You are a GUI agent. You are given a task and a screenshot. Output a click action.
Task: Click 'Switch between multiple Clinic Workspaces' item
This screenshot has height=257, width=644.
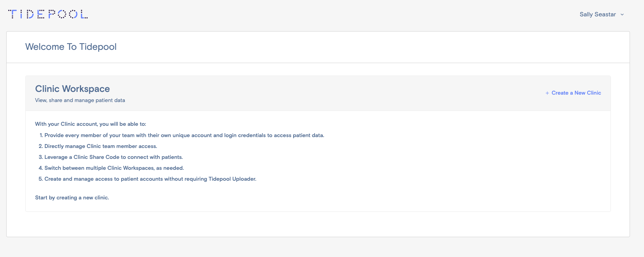[x=111, y=168]
